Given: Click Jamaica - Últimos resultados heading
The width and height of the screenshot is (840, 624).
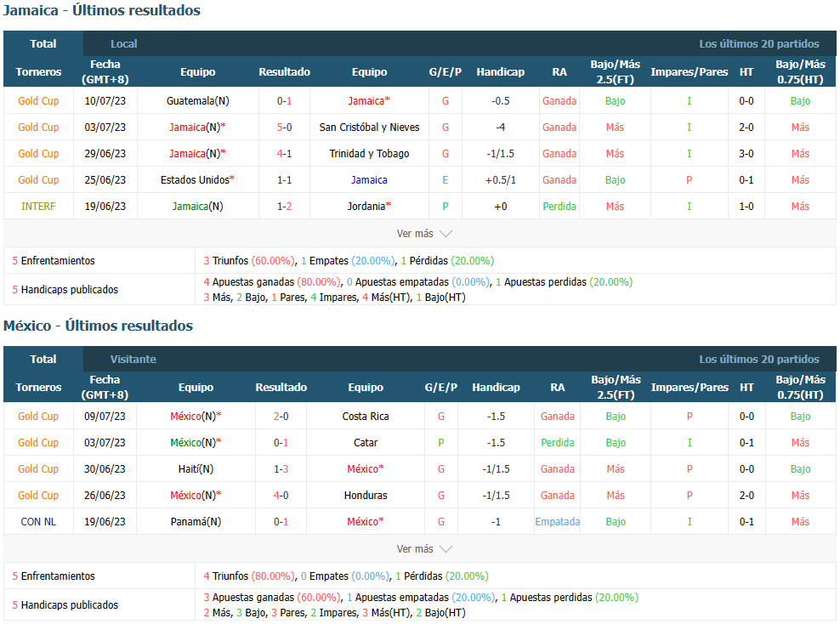Looking at the screenshot, I should coord(102,10).
